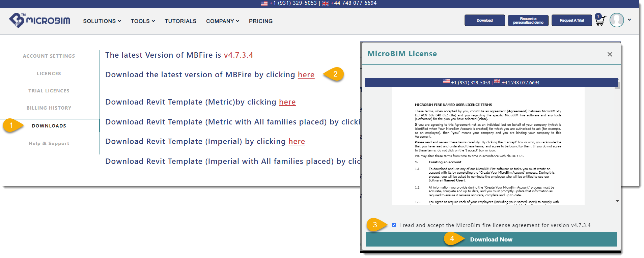Open TRIAL LICENCES in the sidebar
Viewport: 644px width, 258px height.
(x=49, y=91)
